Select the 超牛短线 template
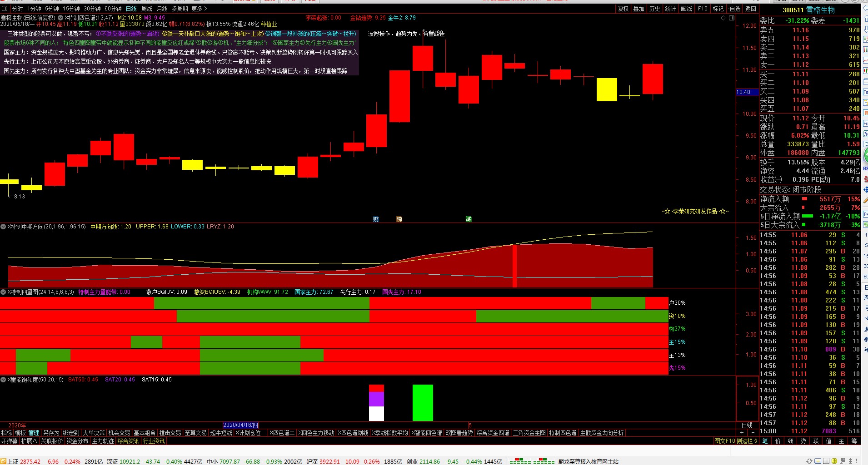This screenshot has height=465, width=868. click(221, 433)
